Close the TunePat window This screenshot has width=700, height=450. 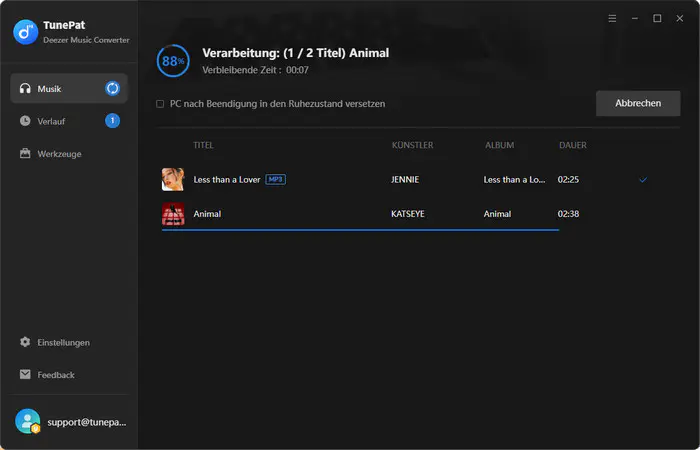[x=679, y=18]
